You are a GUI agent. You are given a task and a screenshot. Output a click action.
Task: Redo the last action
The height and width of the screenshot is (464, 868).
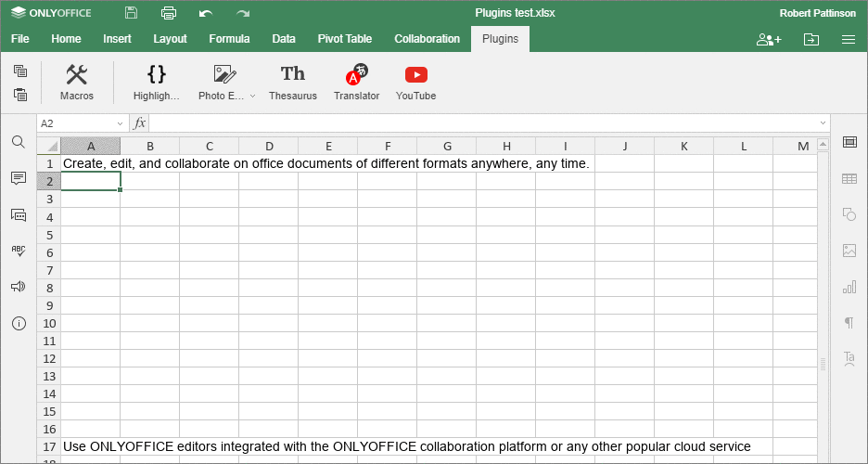coord(242,13)
